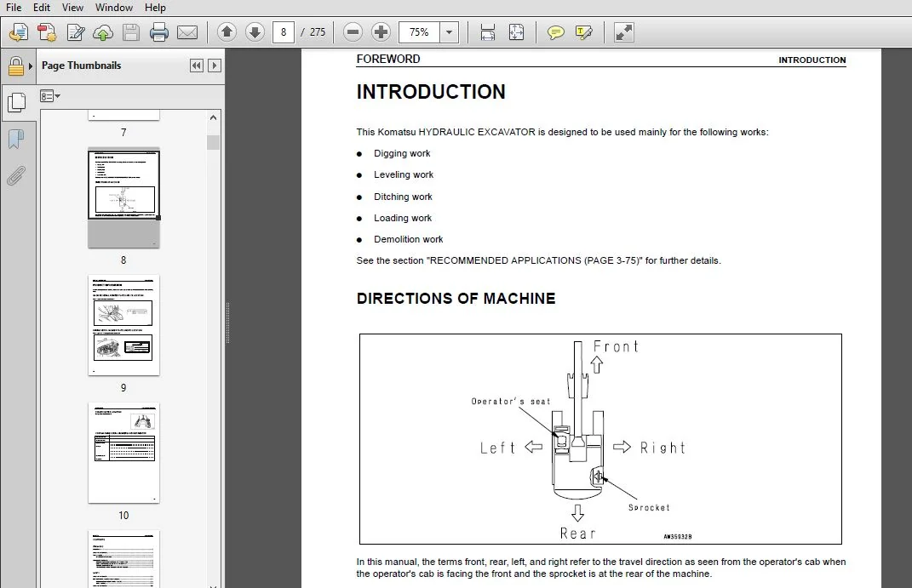The width and height of the screenshot is (912, 588).
Task: Click the Edit document pencil icon
Action: point(75,32)
